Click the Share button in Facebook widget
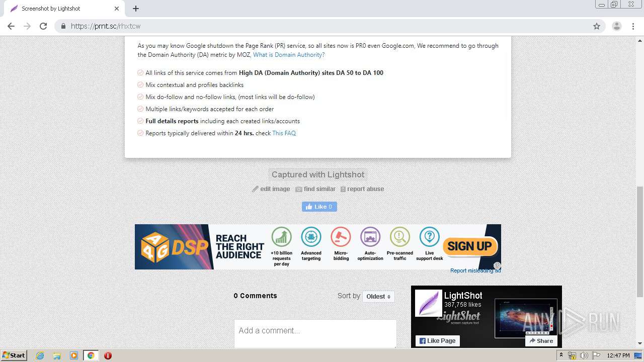 click(x=541, y=341)
